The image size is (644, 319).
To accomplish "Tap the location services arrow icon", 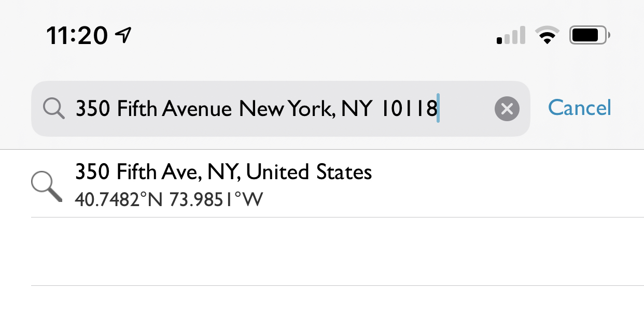I will tap(123, 35).
